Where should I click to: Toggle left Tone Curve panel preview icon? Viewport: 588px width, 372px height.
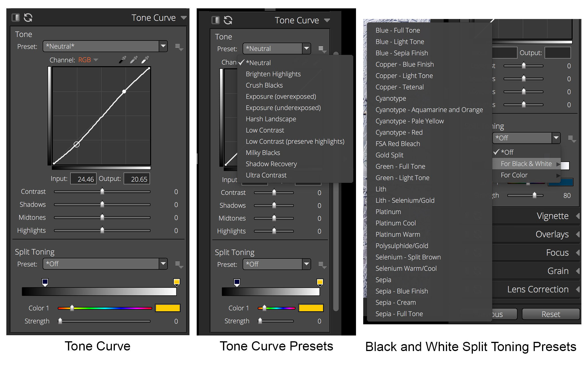tap(16, 18)
